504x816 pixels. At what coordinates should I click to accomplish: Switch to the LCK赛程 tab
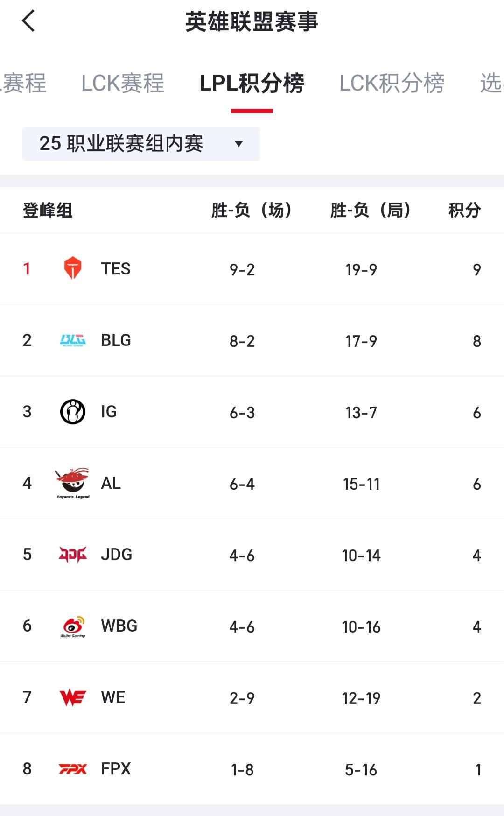[x=123, y=84]
